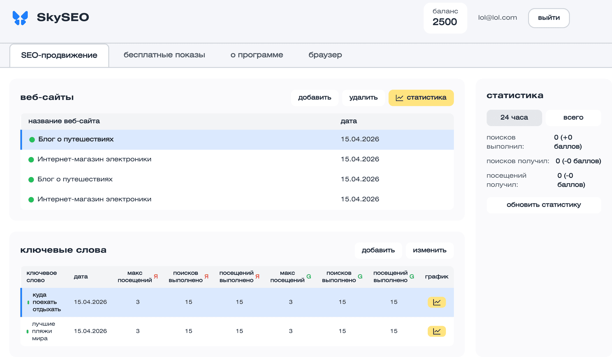Click green status dot next to first "Блог о путешествиях"
The image size is (612, 364).
(32, 139)
